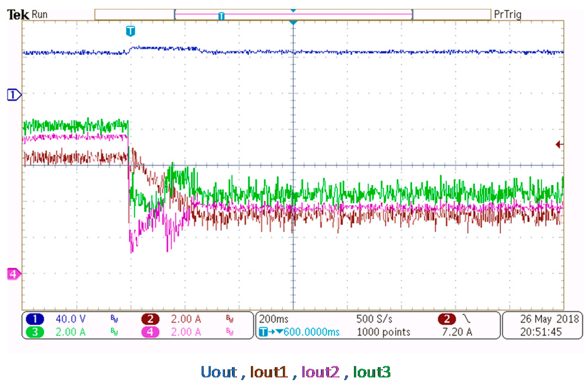
Task: Click the red trigger level arrow at right edge
Action: 559,144
